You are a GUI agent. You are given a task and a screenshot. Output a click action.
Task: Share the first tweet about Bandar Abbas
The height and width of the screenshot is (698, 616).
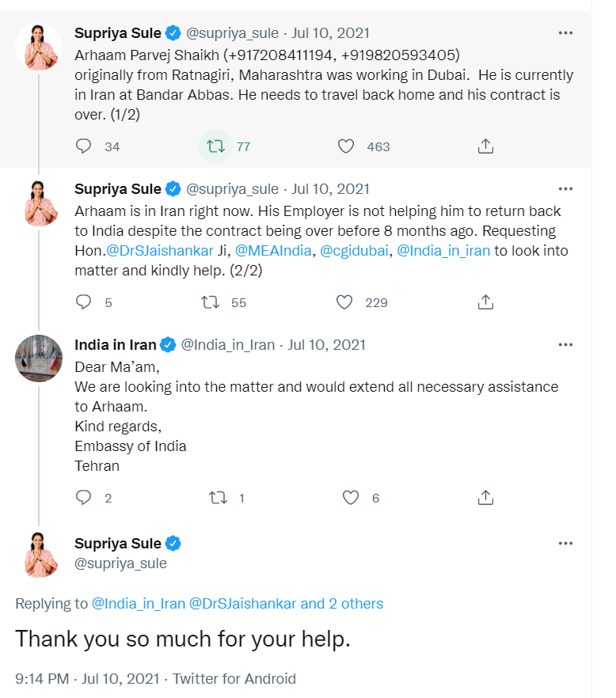point(486,146)
